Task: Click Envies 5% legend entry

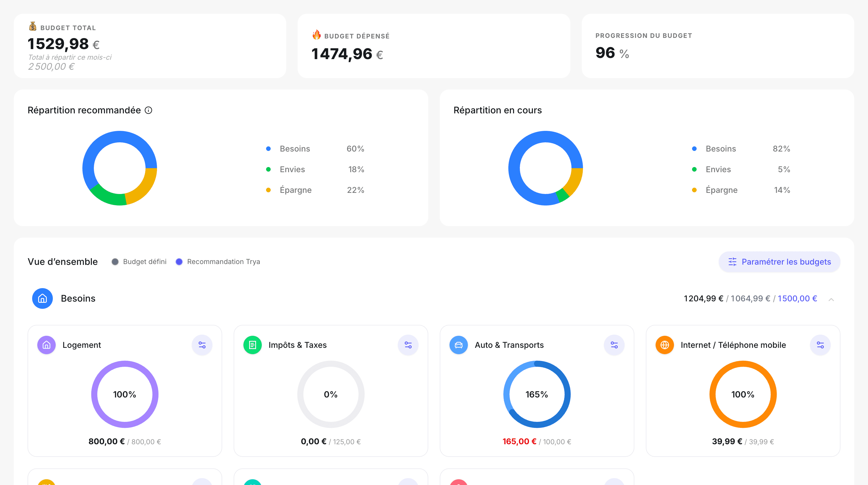Action: pos(741,169)
